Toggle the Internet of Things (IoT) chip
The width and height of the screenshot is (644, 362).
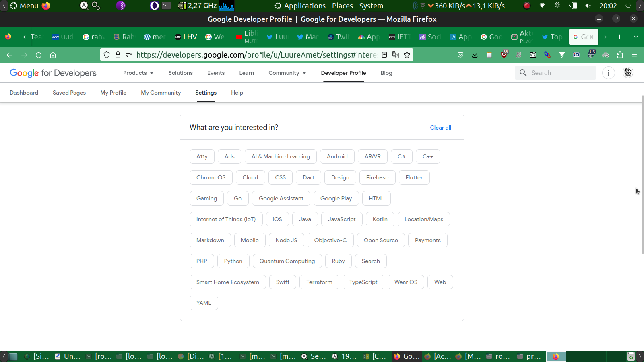(226, 219)
